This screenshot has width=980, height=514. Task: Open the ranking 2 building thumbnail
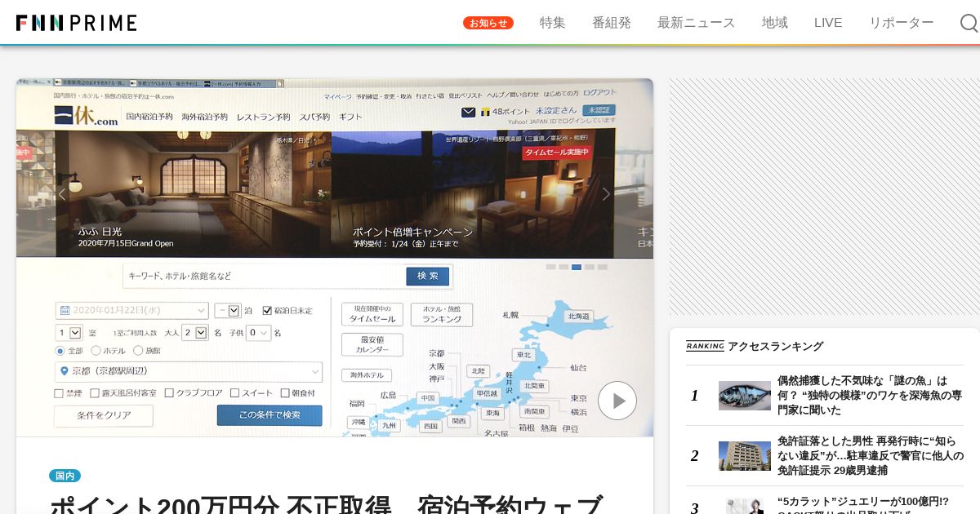[x=745, y=456]
